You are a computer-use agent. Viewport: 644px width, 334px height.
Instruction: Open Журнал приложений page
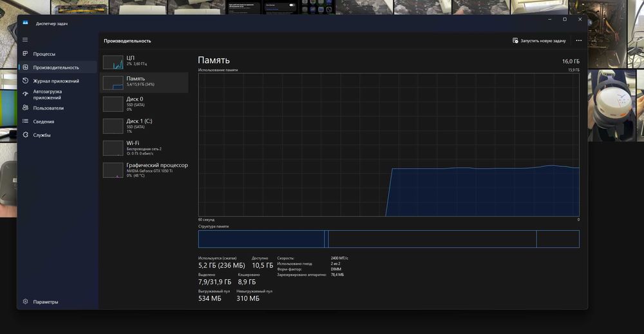coord(57,81)
